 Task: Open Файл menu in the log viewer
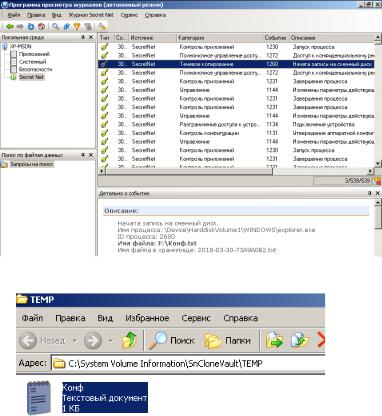[x=14, y=15]
